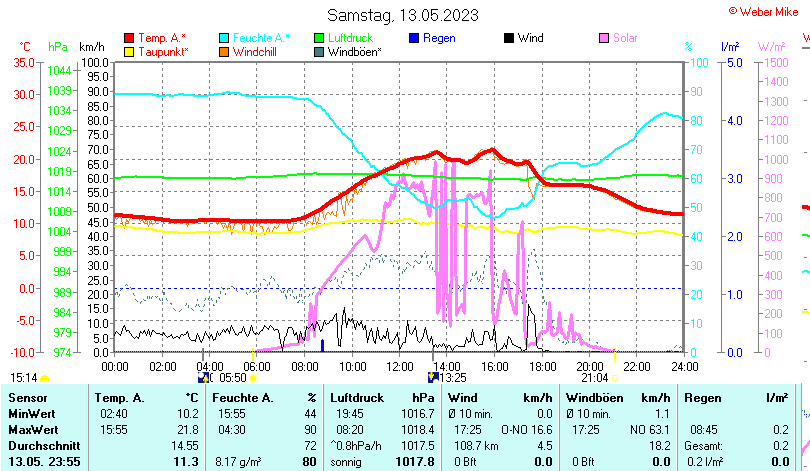Image resolution: width=810 pixels, height=471 pixels.
Task: Click the max gust NO 63.1
Action: 650,430
